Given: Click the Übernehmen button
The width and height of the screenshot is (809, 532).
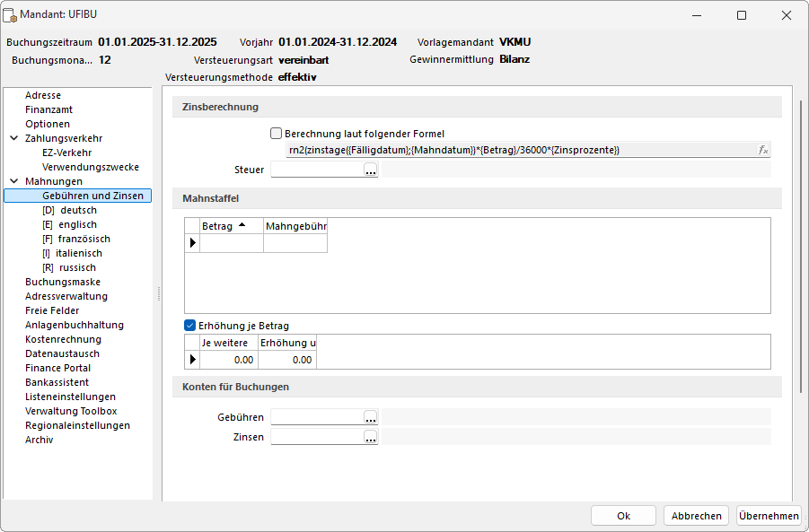Looking at the screenshot, I should [769, 516].
